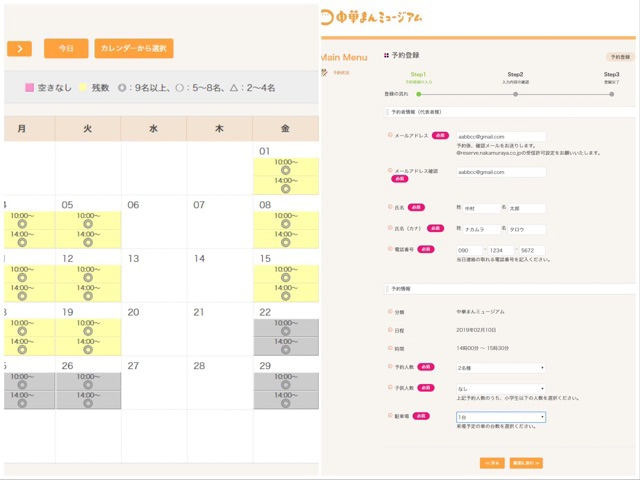Click the 中華まんミュージアム logo
The width and height of the screenshot is (640, 480).
click(x=371, y=18)
